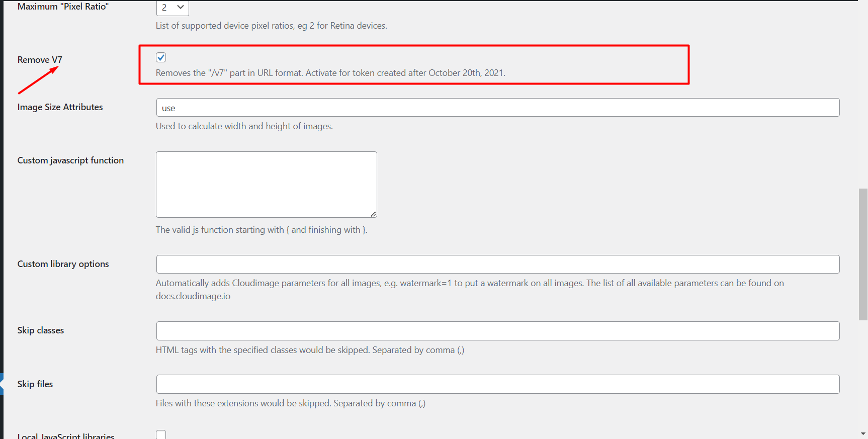Click the docs.cloudimage.io text

[x=193, y=296]
